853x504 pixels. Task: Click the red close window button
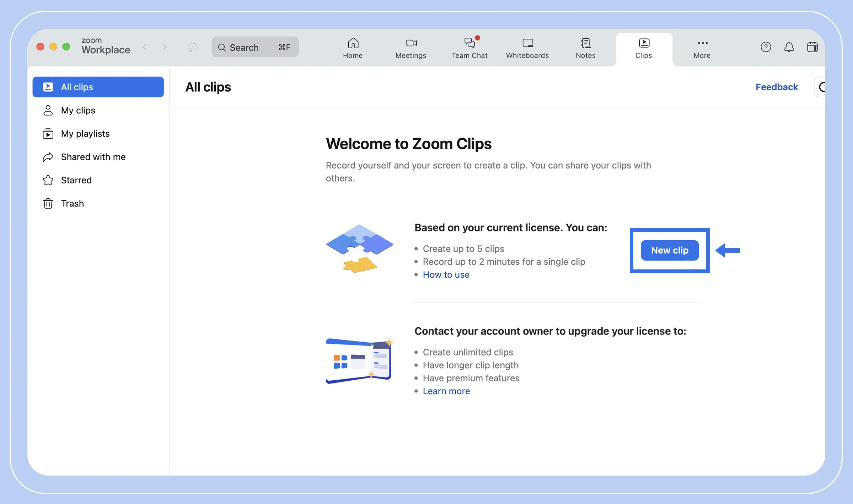point(40,47)
